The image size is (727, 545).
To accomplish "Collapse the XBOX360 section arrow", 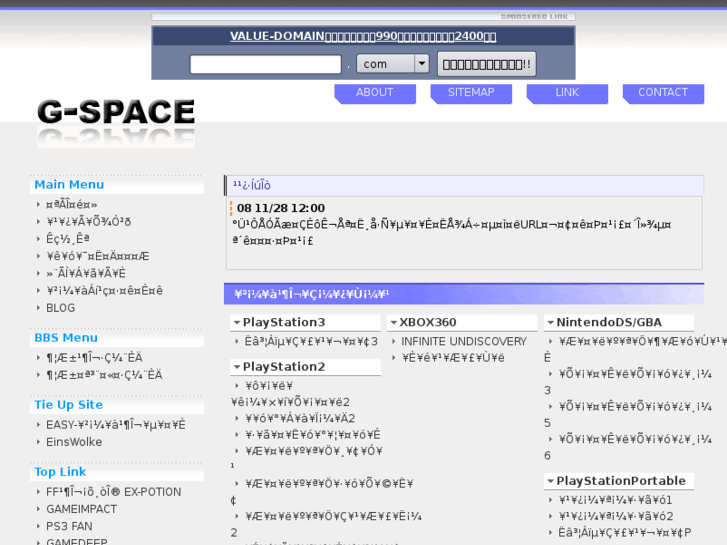I will pyautogui.click(x=393, y=322).
